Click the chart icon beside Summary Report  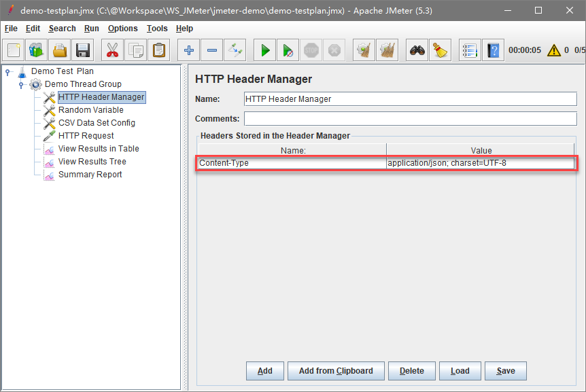[x=49, y=175]
